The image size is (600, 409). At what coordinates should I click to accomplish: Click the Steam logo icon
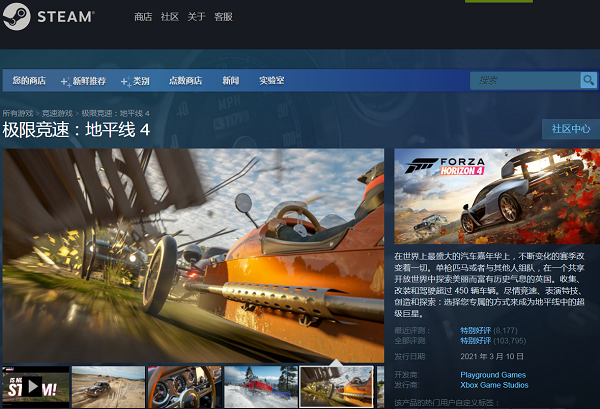pos(16,16)
